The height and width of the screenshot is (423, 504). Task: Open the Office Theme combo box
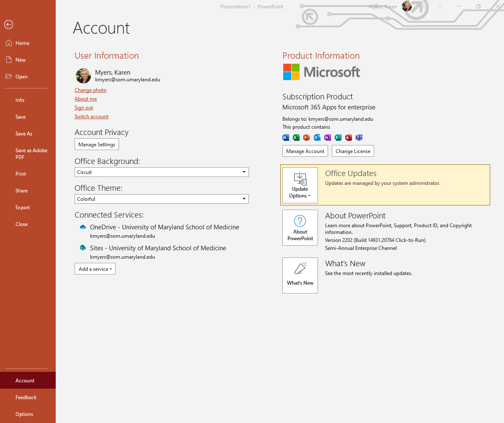tap(162, 199)
